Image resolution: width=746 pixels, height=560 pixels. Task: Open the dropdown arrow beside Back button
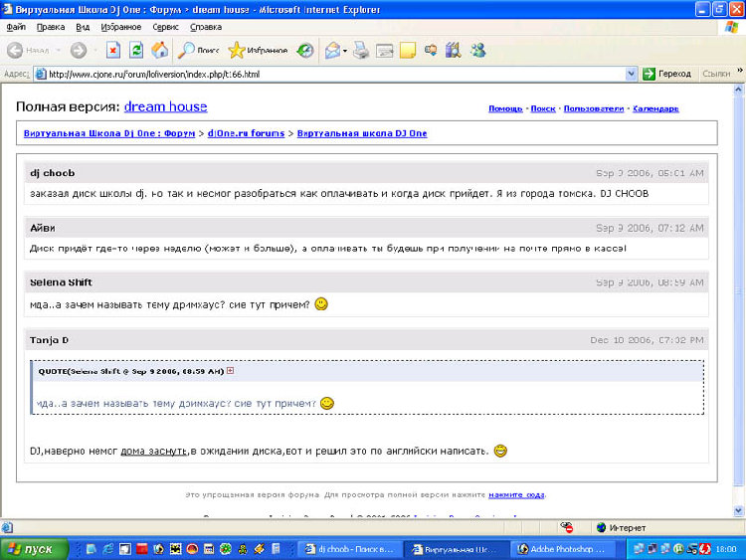(59, 51)
